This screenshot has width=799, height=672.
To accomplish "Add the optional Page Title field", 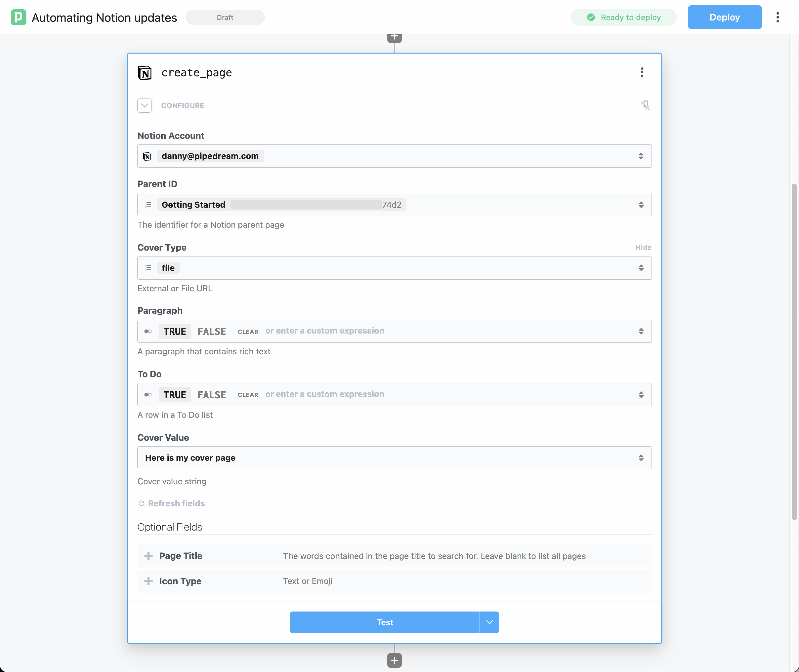I will [x=395, y=556].
